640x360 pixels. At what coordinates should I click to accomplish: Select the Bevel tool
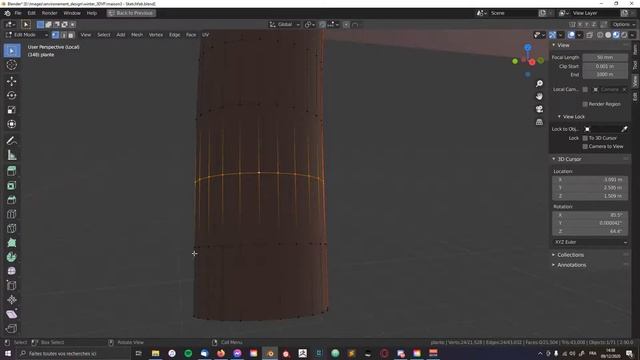pyautogui.click(x=11, y=200)
